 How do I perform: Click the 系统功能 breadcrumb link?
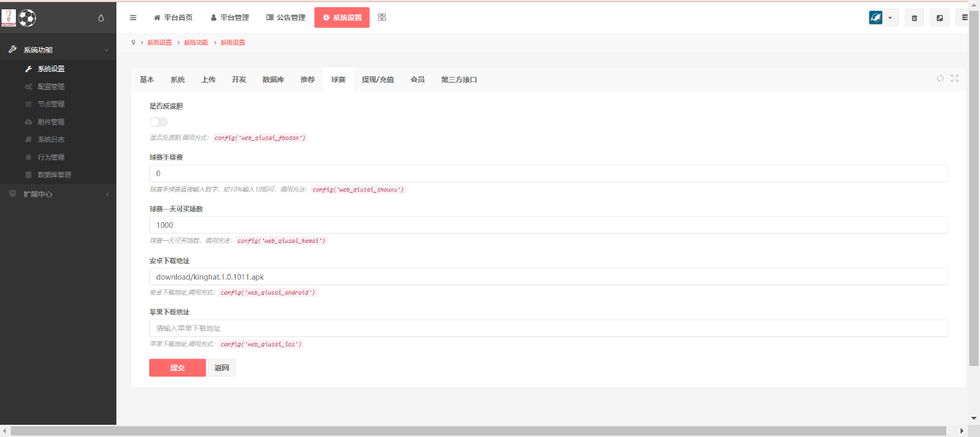click(196, 42)
